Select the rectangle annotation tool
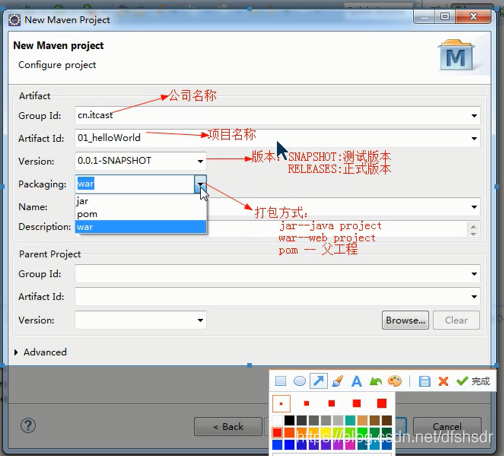Viewport: 504px width, 456px height. [280, 381]
